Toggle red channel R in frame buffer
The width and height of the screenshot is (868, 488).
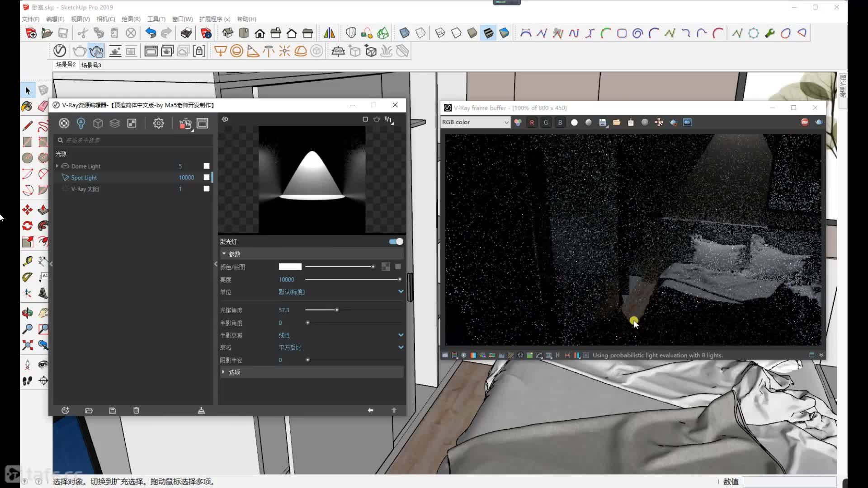click(532, 122)
